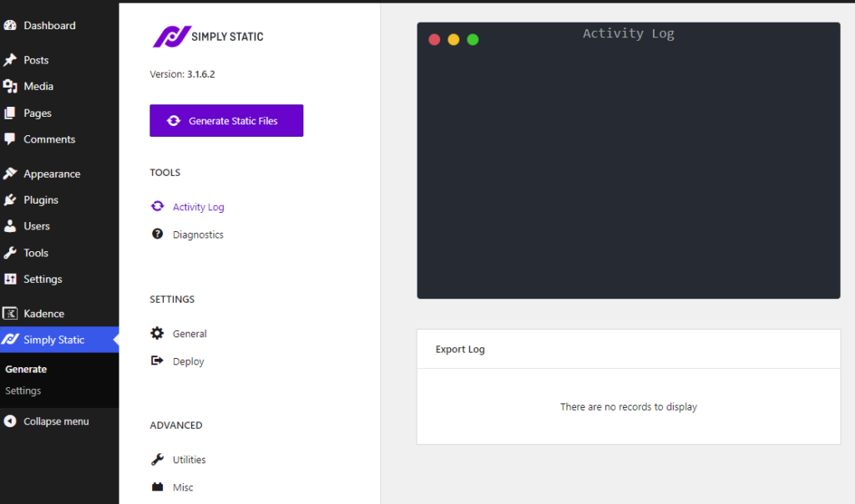855x504 pixels.
Task: Click the Version: 3.1.6.2 text
Action: pos(182,74)
